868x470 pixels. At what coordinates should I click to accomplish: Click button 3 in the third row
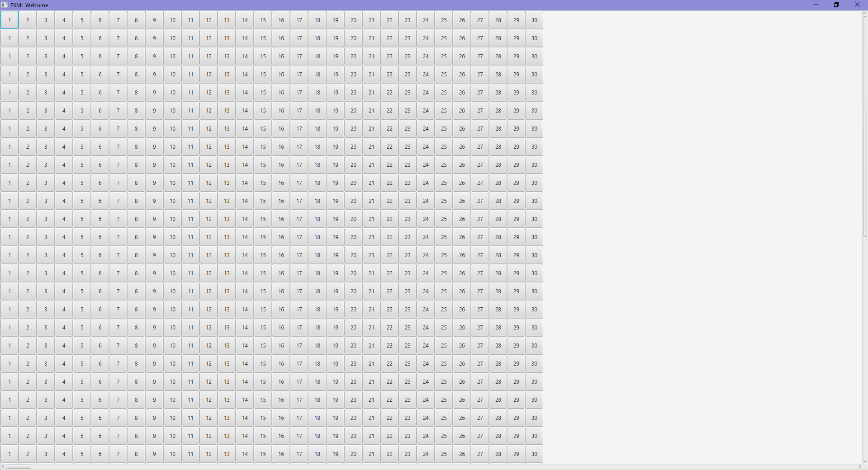[46, 56]
